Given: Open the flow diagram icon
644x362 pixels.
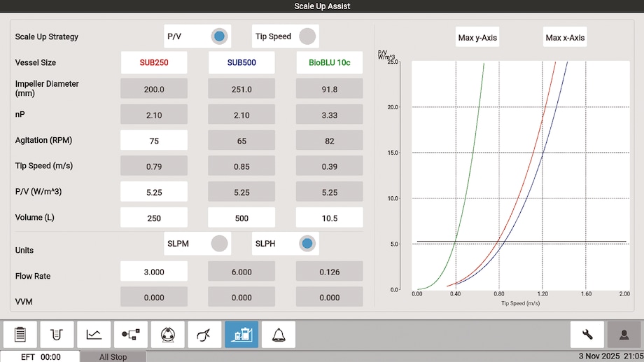Looking at the screenshot, I should coord(131,335).
